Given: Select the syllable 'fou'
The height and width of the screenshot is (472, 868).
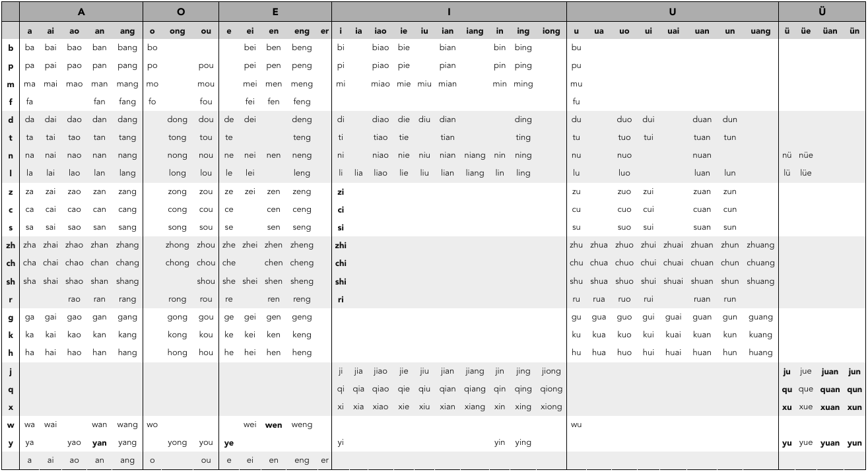Looking at the screenshot, I should (205, 102).
